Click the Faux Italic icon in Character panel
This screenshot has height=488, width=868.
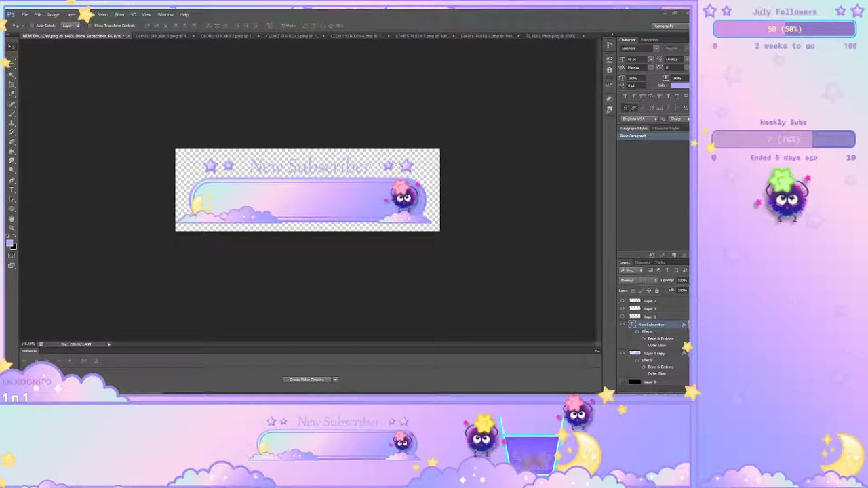[x=633, y=96]
